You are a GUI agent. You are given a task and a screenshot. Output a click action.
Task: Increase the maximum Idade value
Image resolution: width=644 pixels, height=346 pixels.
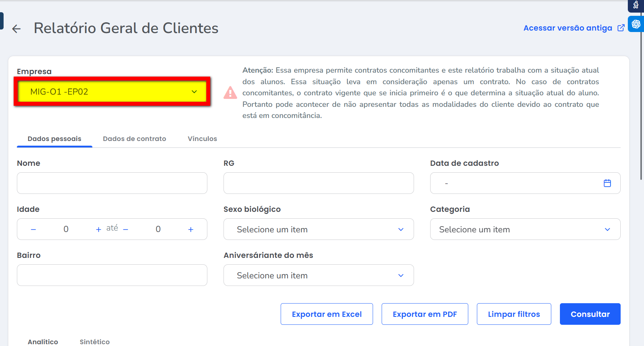click(x=191, y=229)
